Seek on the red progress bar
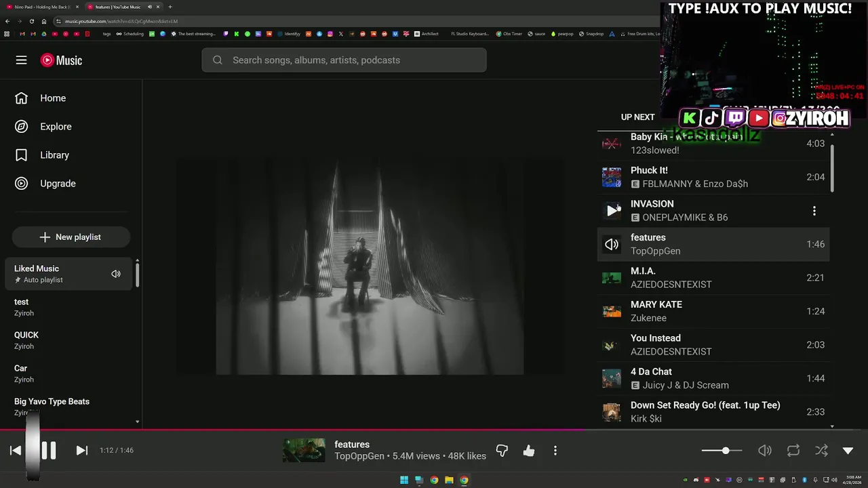This screenshot has width=868, height=488. 434,430
